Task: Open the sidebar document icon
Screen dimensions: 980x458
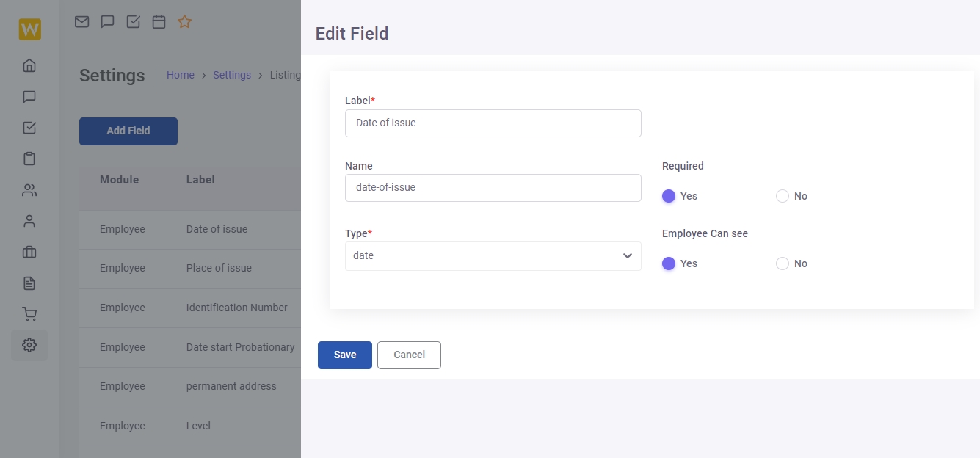Action: tap(29, 283)
